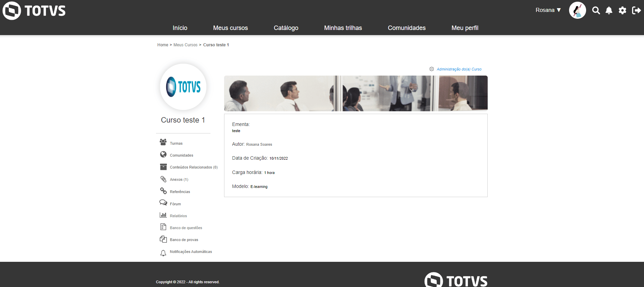The width and height of the screenshot is (644, 287).
Task: Click the Curso teste 1 breadcrumb
Action: point(216,45)
